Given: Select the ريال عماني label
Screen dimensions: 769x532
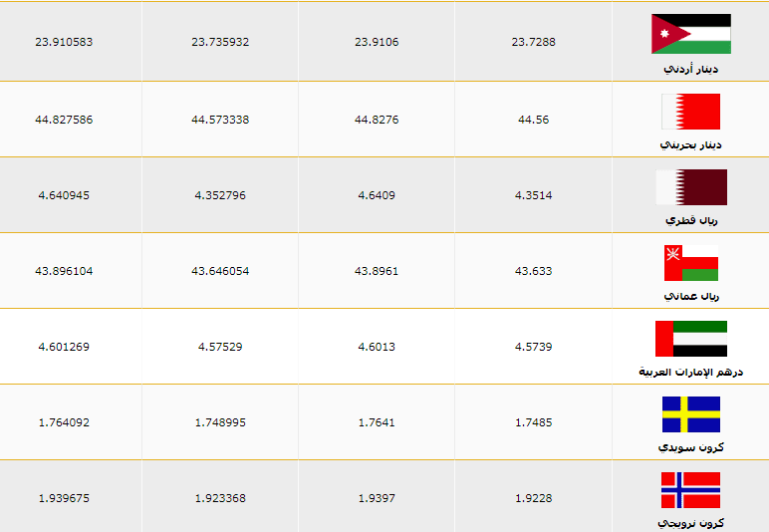Looking at the screenshot, I should (x=691, y=296).
